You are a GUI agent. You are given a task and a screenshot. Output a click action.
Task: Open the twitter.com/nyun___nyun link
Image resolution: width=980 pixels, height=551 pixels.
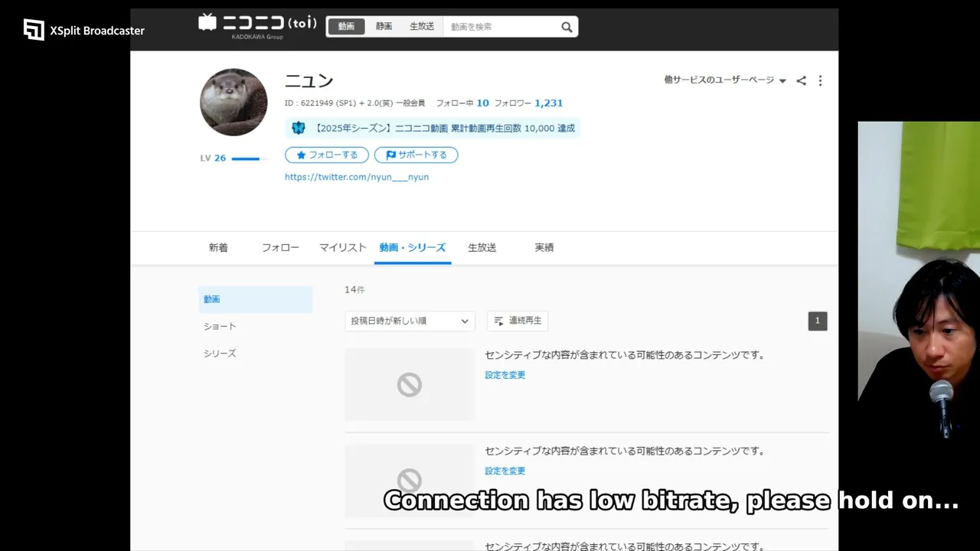(357, 177)
